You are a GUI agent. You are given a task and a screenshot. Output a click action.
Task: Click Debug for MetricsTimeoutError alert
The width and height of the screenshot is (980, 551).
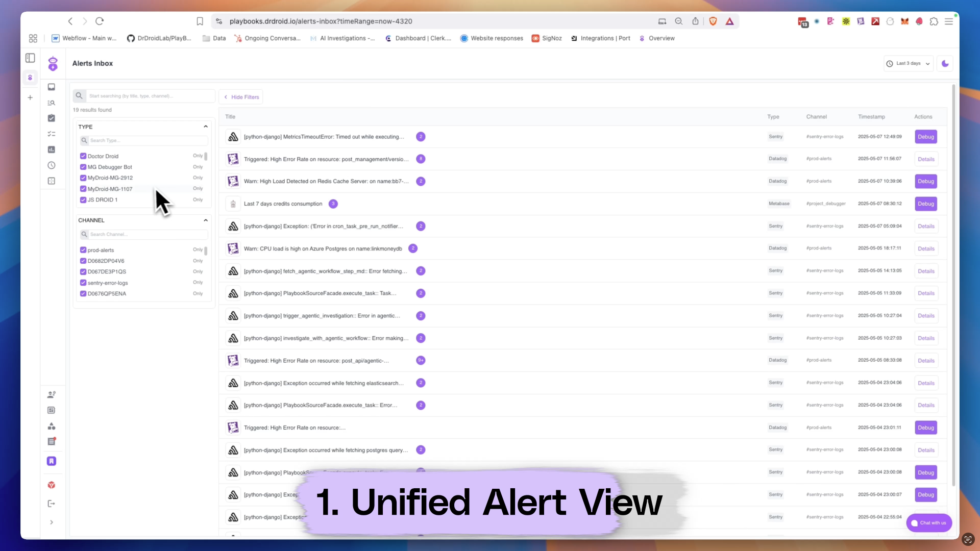click(x=925, y=137)
